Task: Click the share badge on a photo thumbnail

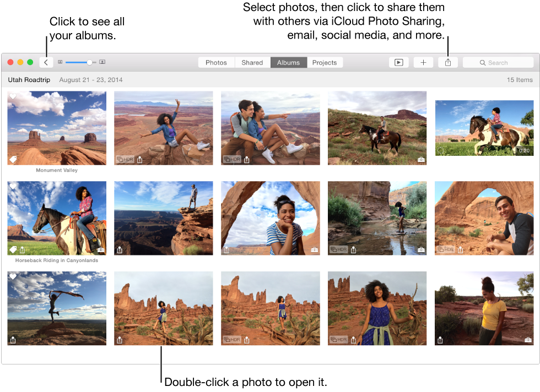Action: click(140, 160)
